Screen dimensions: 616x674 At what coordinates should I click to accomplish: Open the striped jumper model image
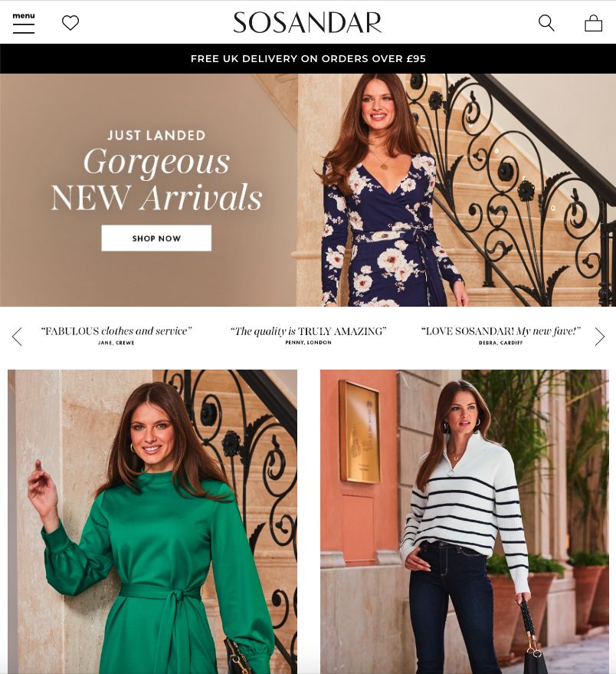tap(464, 522)
